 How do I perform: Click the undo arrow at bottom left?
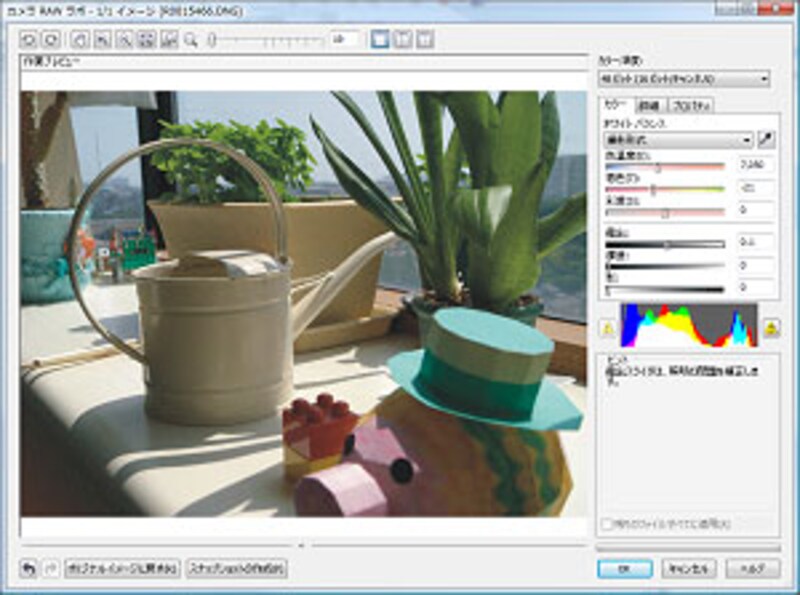pos(29,568)
